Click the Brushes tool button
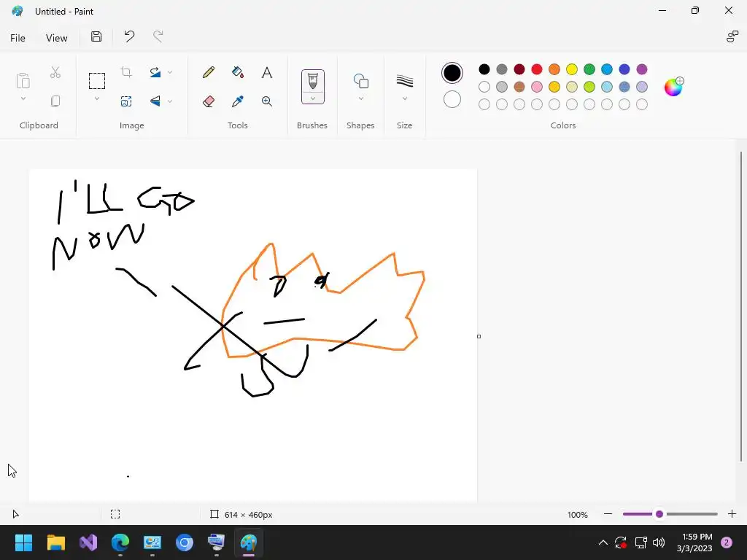The image size is (747, 560). pyautogui.click(x=312, y=81)
